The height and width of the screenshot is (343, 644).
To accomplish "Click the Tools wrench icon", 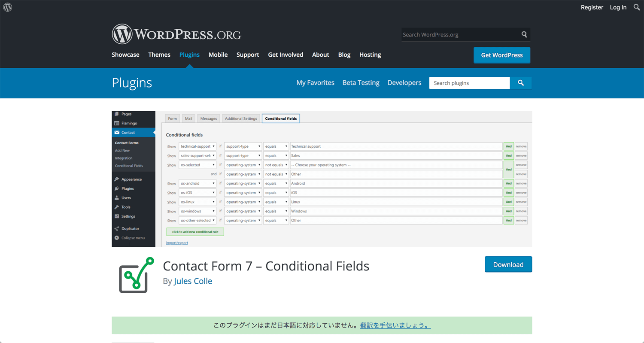I will (117, 207).
